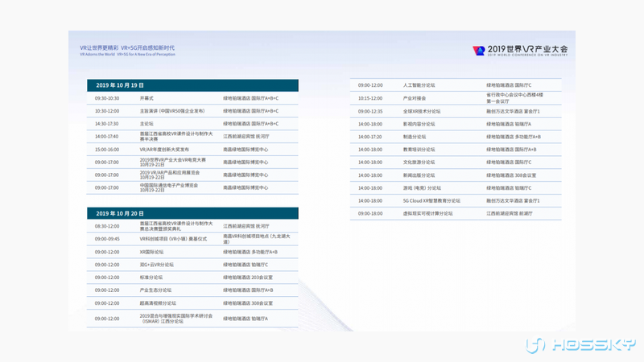The height and width of the screenshot is (362, 644).
Task: Select the slogan text 'VR让世界更精彩 VR+5G开启感知新时代'
Action: [x=127, y=48]
